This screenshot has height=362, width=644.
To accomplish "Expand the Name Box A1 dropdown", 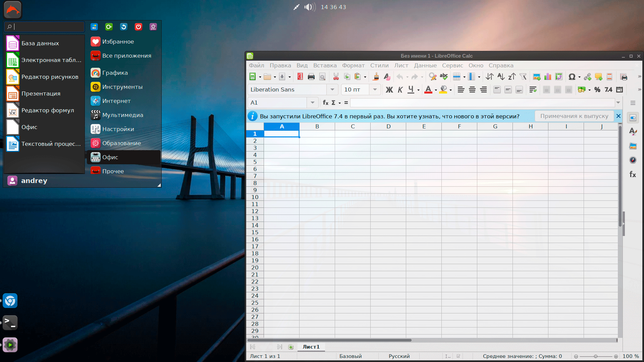I will tap(312, 103).
